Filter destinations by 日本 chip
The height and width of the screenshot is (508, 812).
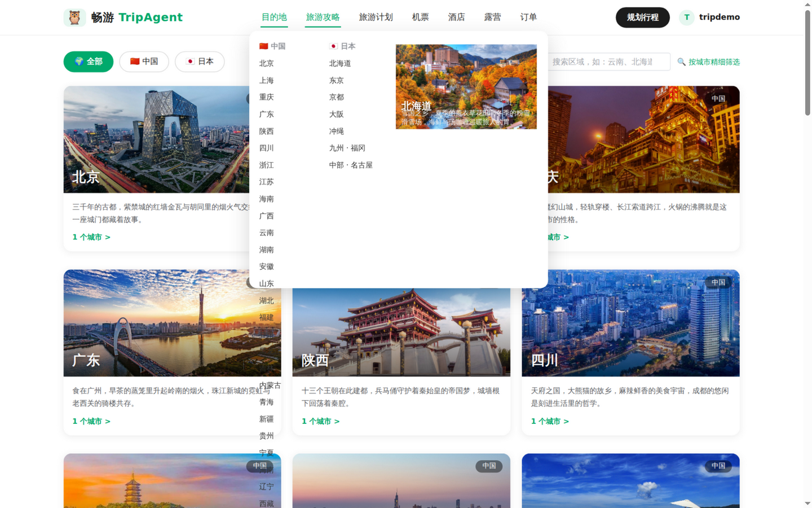tap(200, 62)
